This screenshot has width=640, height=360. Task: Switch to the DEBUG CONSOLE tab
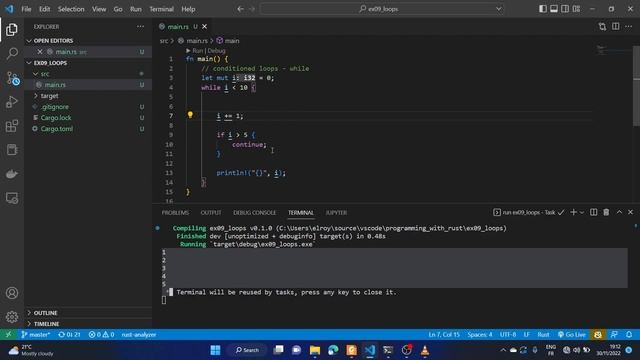[254, 213]
